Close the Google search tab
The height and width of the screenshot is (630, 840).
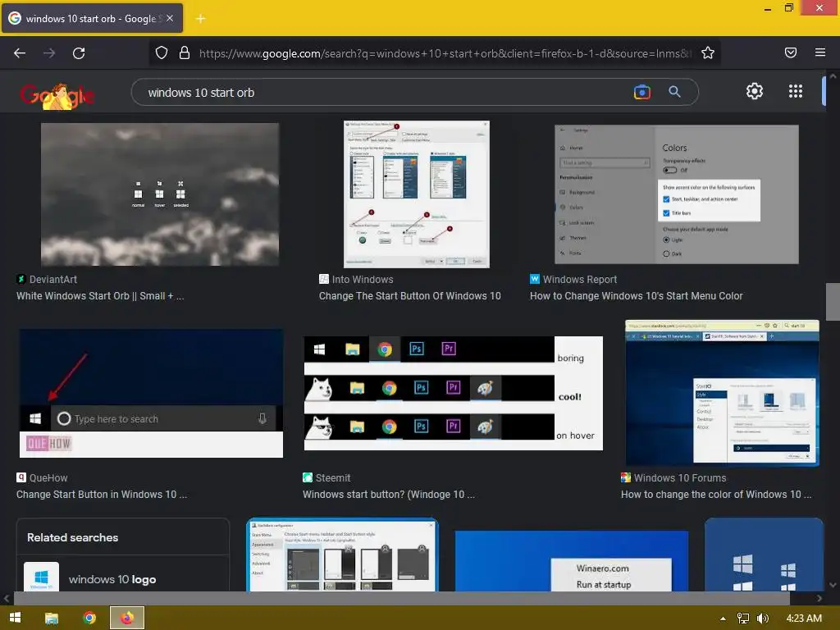[x=169, y=18]
